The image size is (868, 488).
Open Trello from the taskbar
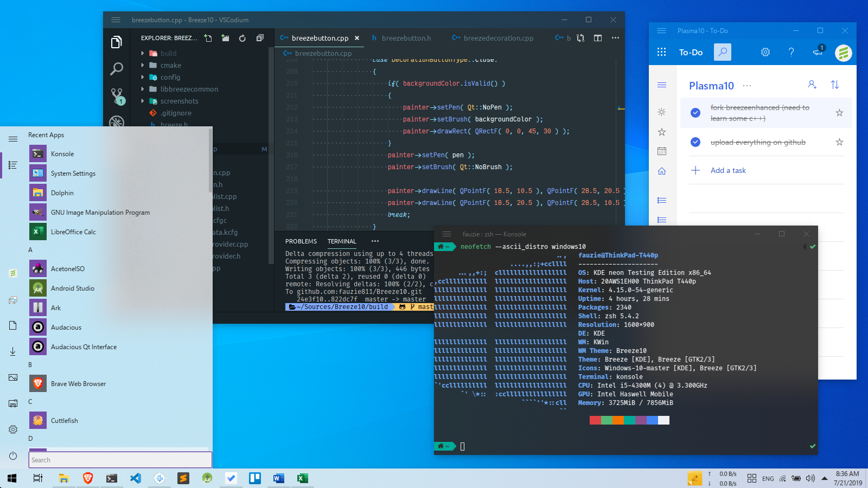point(255,478)
